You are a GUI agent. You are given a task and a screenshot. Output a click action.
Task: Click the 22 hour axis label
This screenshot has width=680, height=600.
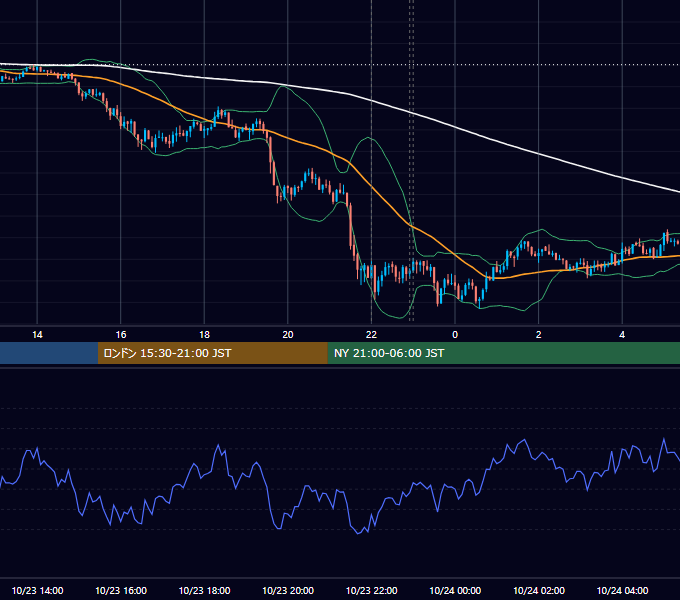click(371, 335)
